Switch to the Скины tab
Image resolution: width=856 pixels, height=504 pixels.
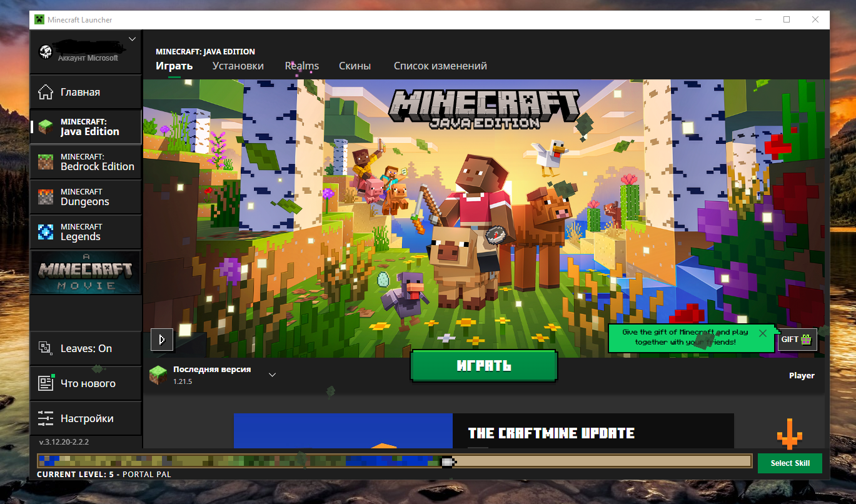coord(355,66)
